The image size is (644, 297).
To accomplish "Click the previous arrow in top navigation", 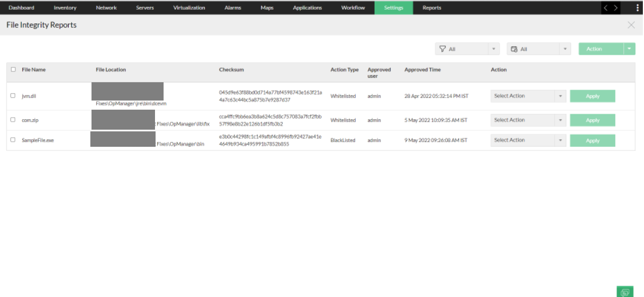I will pos(606,7).
